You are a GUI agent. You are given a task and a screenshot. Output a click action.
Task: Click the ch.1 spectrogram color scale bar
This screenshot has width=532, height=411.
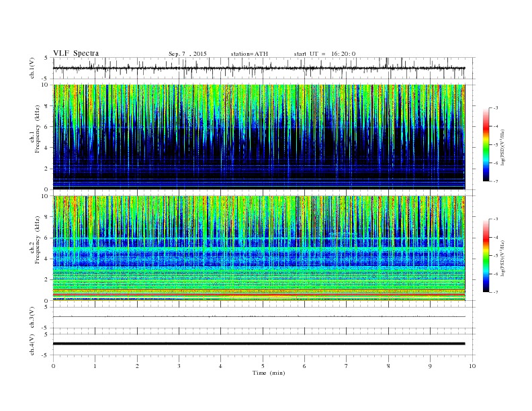point(486,144)
